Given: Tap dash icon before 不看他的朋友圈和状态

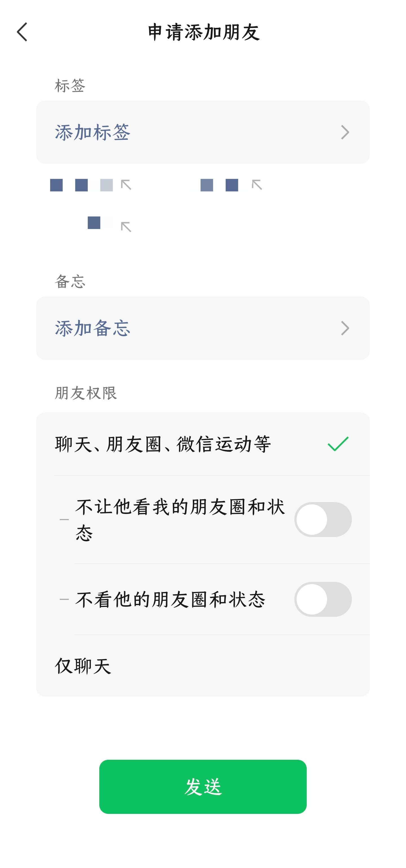Looking at the screenshot, I should (x=64, y=599).
